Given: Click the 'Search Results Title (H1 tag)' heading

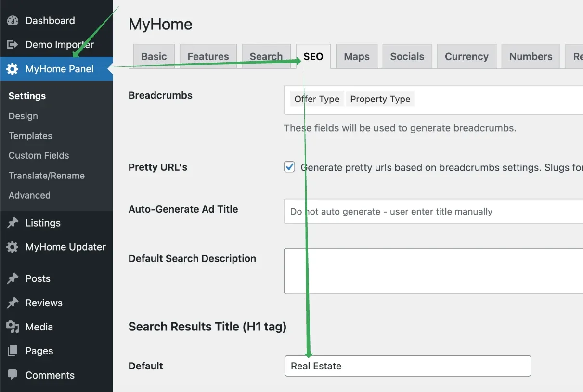Looking at the screenshot, I should 207,327.
